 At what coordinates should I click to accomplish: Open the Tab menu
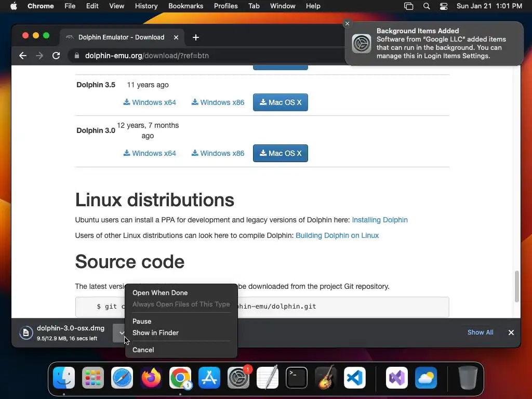[254, 6]
